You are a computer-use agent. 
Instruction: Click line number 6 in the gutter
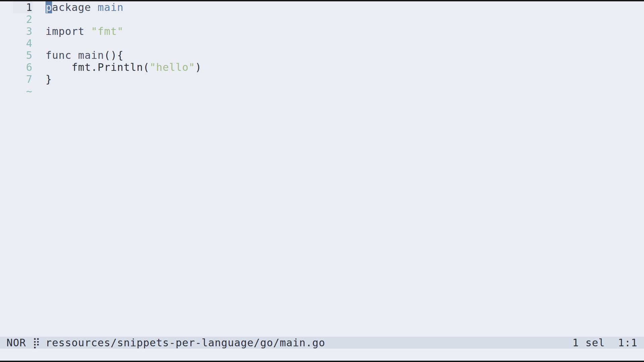(x=29, y=67)
